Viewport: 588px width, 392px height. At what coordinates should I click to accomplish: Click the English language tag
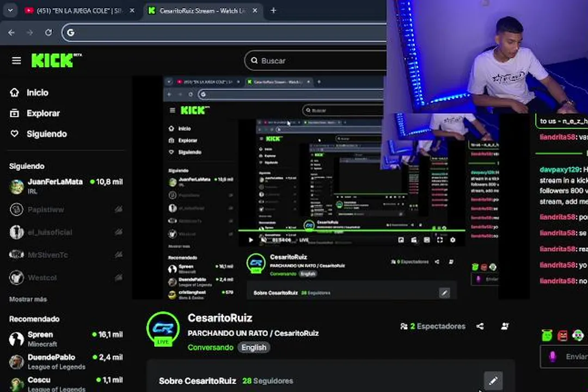[x=254, y=347]
